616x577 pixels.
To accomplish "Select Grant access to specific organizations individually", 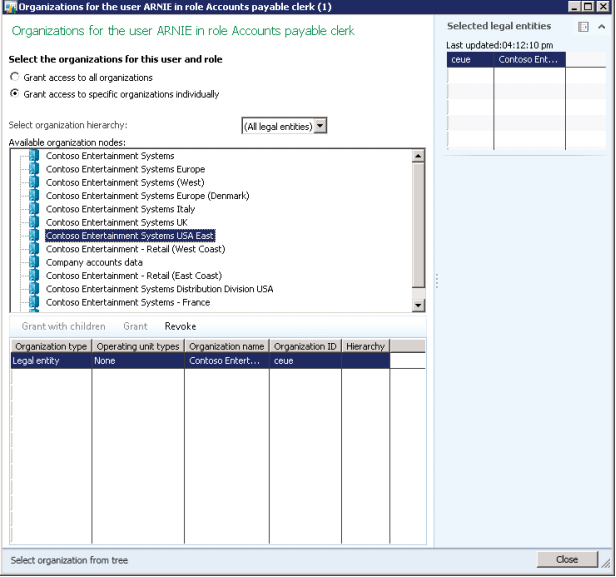I will 15,93.
